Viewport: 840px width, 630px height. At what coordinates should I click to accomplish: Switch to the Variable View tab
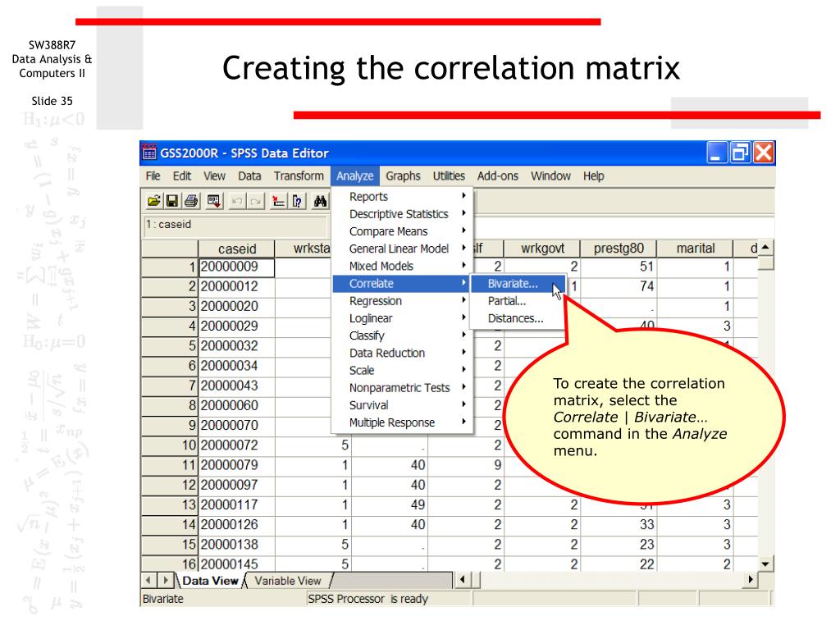point(288,581)
